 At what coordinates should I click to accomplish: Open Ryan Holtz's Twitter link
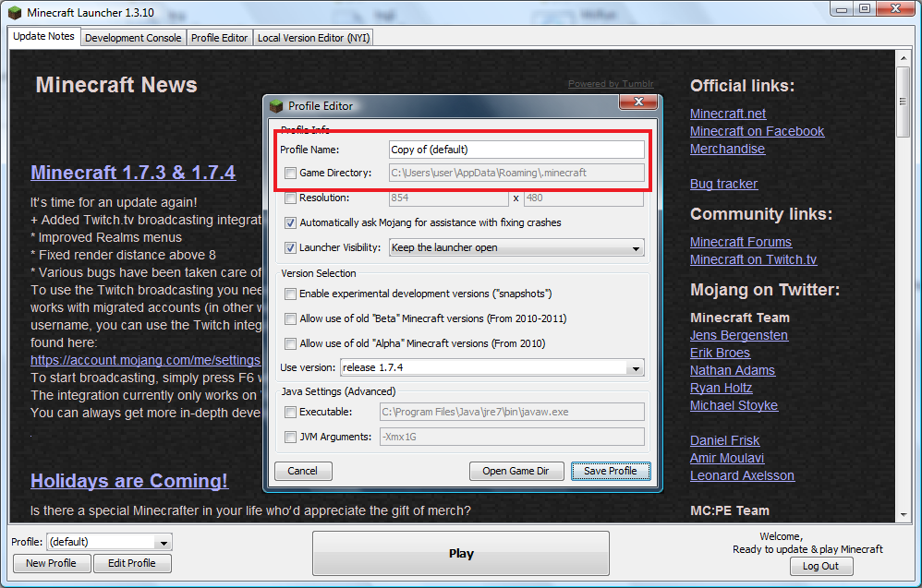tap(722, 389)
